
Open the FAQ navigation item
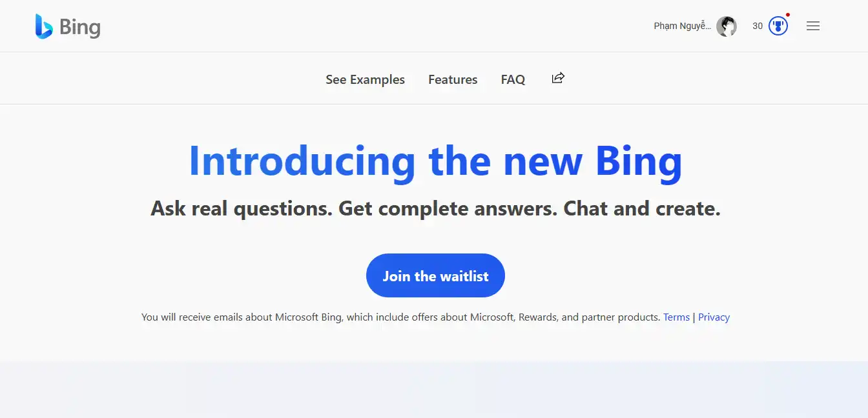513,79
